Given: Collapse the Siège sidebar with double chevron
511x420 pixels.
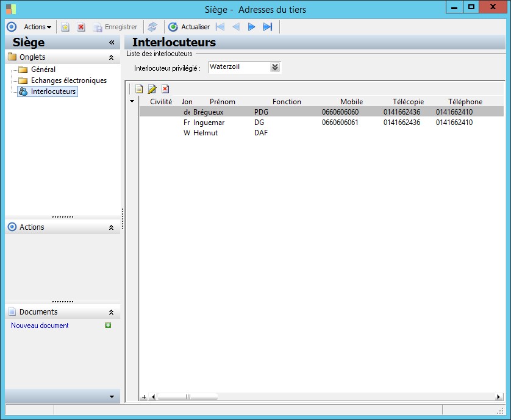Looking at the screenshot, I should click(112, 43).
